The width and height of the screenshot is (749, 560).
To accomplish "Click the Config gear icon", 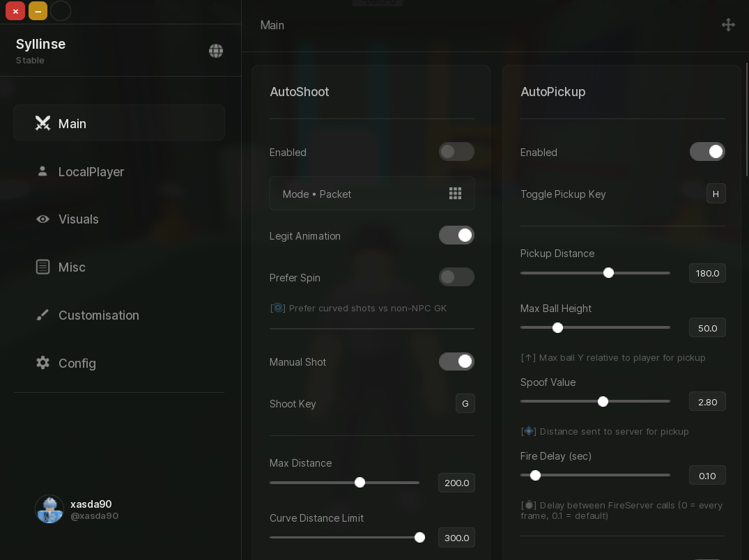I will (x=43, y=363).
